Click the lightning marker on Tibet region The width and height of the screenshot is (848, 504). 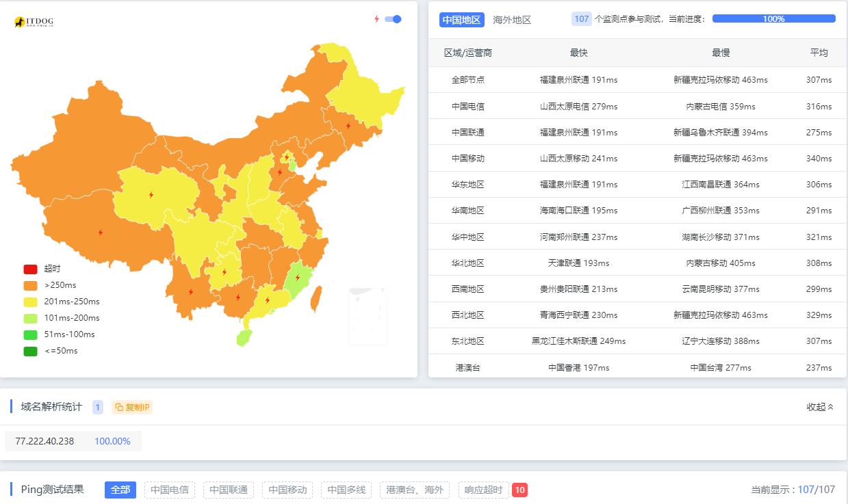[x=101, y=233]
